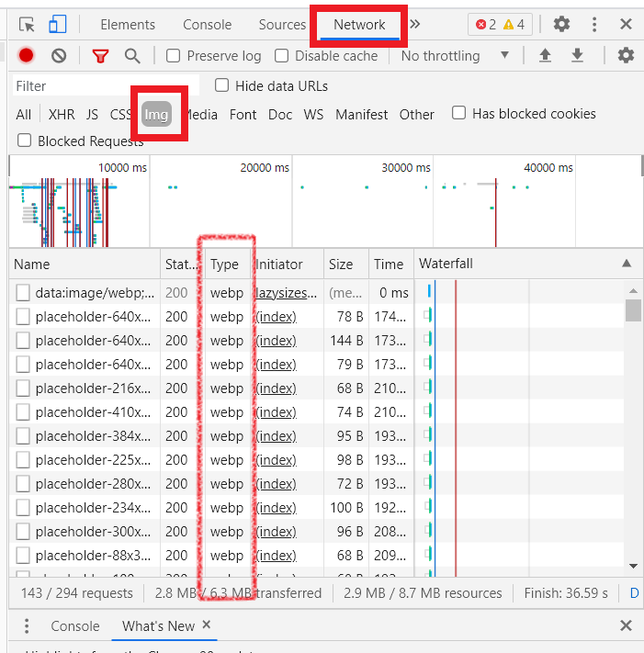Sort by Status column header
The height and width of the screenshot is (653, 644).
point(183,264)
